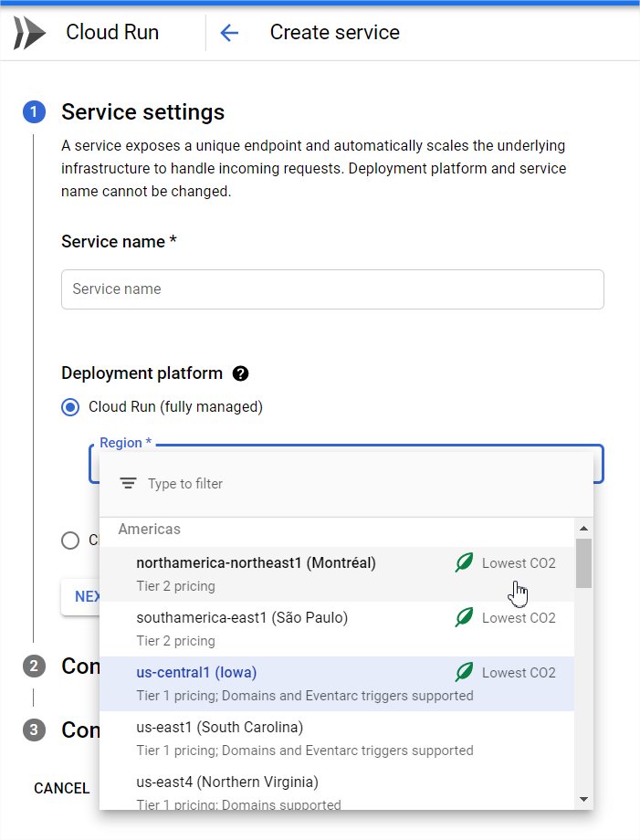The width and height of the screenshot is (640, 840).
Task: Click the step 2 number badge
Action: click(34, 666)
